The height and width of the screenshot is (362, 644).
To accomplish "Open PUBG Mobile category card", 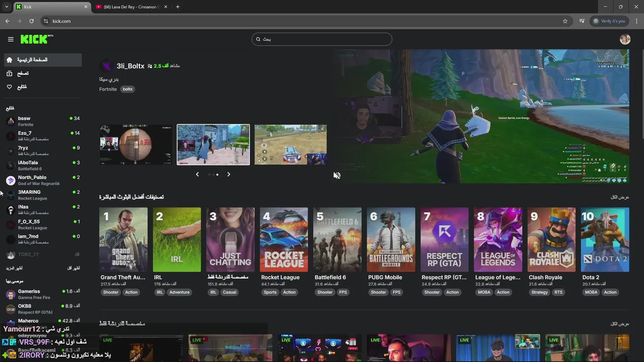I will (x=391, y=240).
